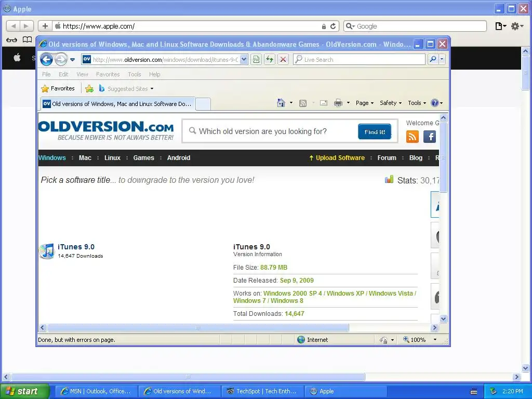Open the IE File menu
This screenshot has height=399, width=532.
click(x=46, y=74)
